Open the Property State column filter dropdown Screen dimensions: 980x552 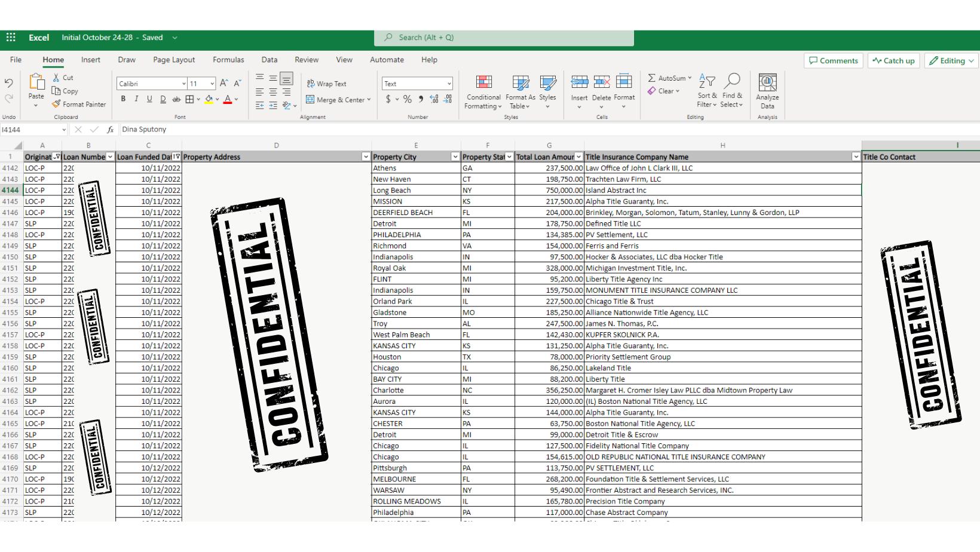pos(509,157)
